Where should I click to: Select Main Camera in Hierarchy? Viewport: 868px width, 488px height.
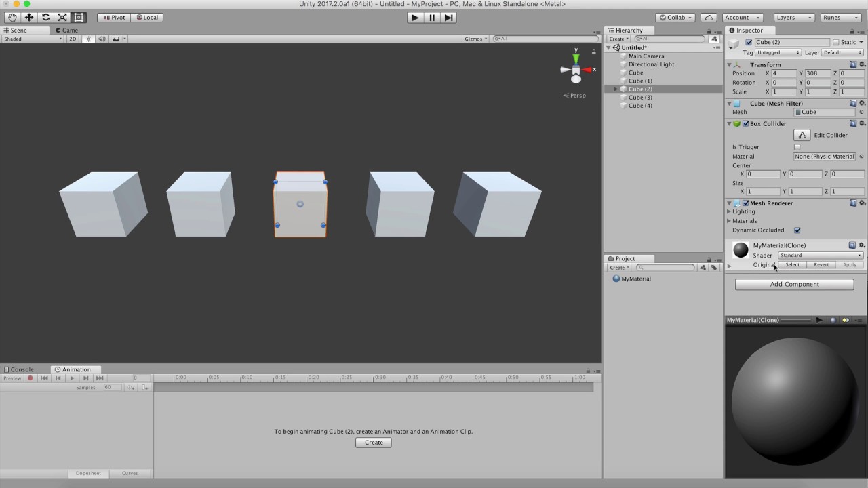pos(646,56)
